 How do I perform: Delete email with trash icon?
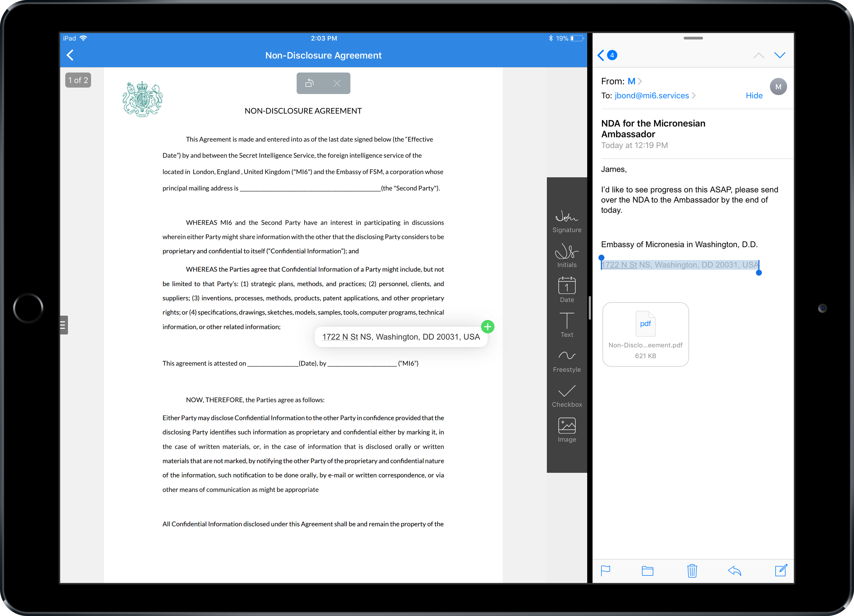692,571
